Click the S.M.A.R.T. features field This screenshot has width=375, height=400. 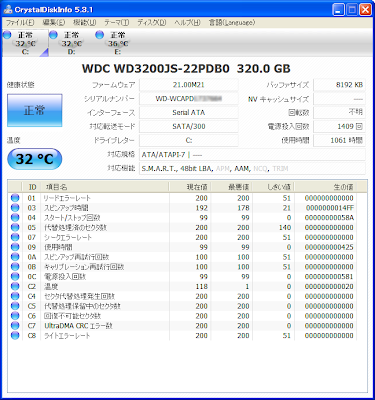tap(252, 169)
